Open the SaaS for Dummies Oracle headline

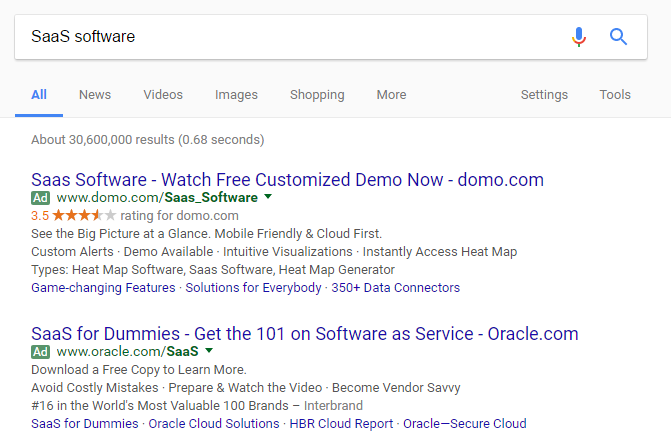304,334
